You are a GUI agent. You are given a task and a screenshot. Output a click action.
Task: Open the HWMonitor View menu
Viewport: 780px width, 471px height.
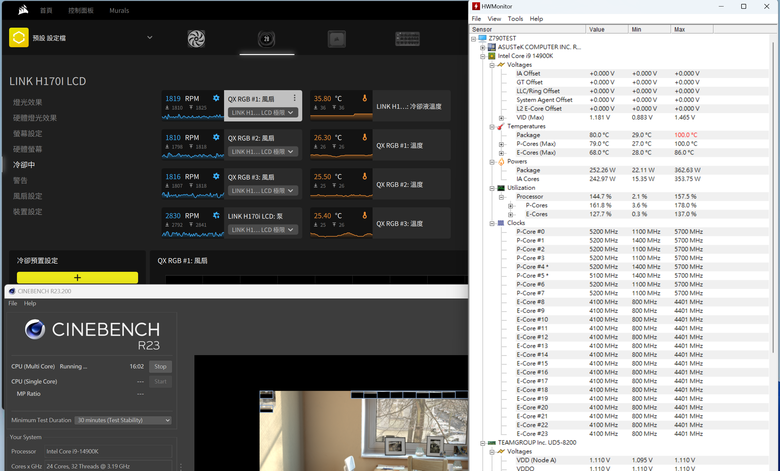[494, 18]
